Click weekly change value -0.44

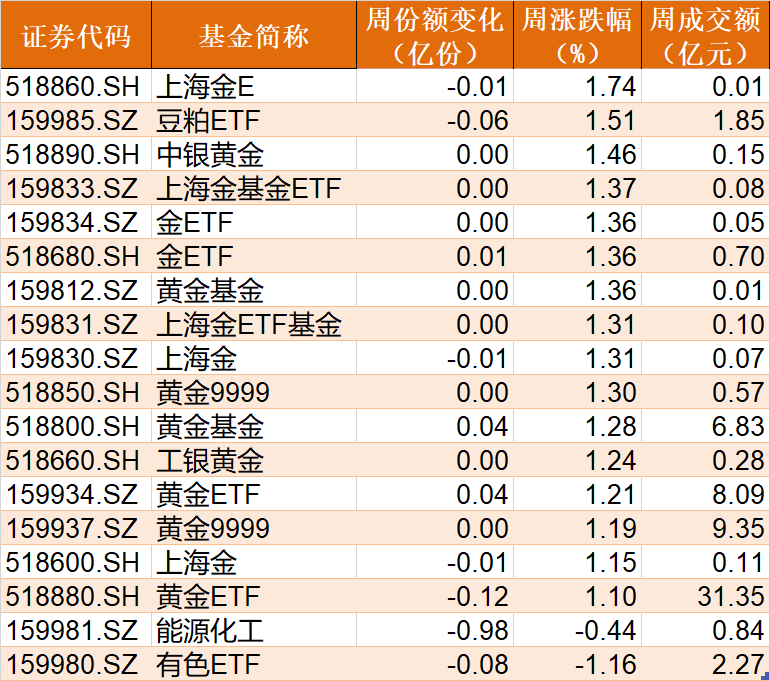click(606, 630)
